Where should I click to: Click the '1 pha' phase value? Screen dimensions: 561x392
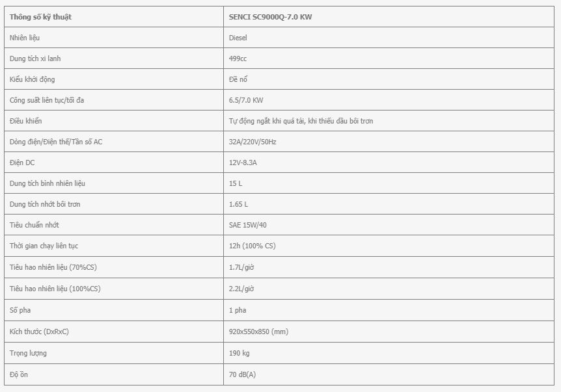coord(238,310)
